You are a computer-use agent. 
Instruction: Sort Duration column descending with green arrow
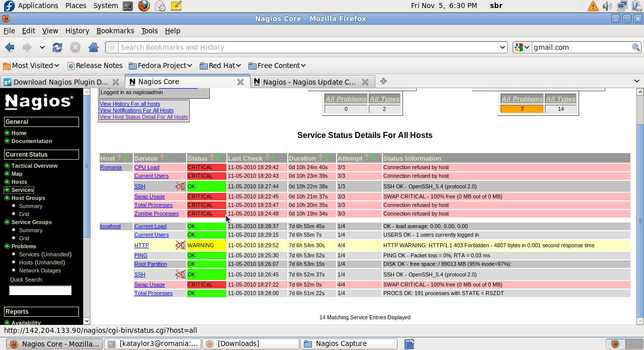coord(327,158)
